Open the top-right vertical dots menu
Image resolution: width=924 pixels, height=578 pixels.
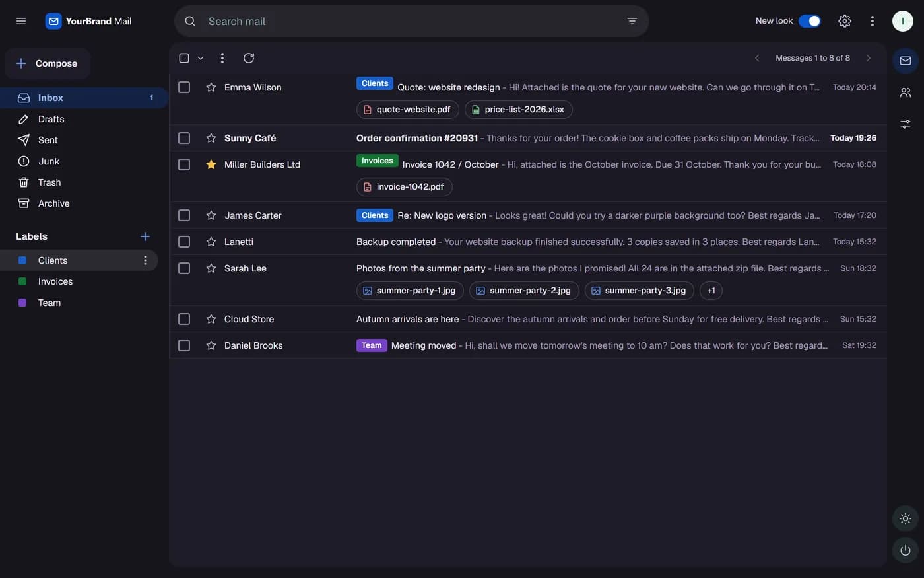pos(872,21)
